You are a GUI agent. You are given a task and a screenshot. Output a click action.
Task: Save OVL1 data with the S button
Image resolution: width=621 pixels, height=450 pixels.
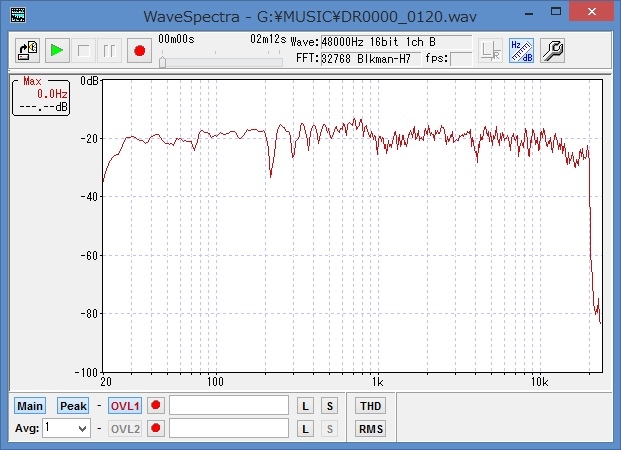click(x=330, y=406)
